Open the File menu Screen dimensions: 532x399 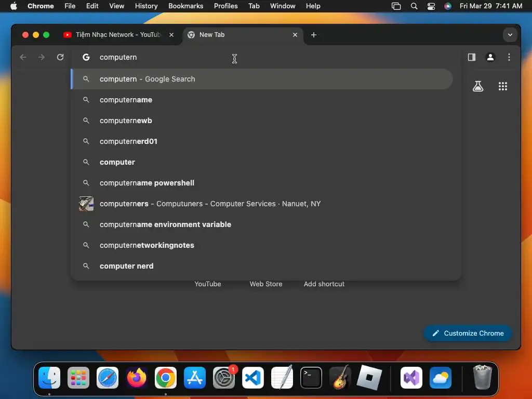[70, 6]
